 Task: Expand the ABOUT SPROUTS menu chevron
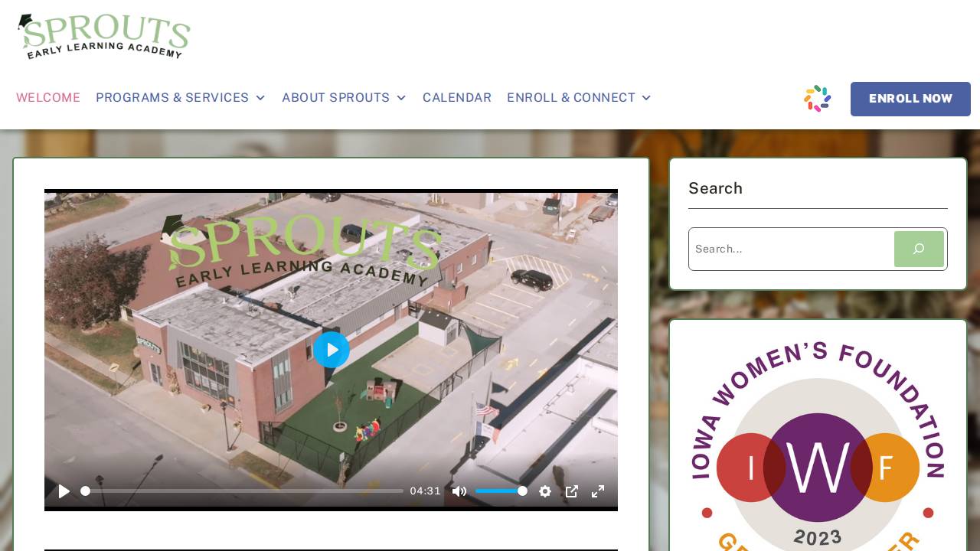(x=401, y=98)
